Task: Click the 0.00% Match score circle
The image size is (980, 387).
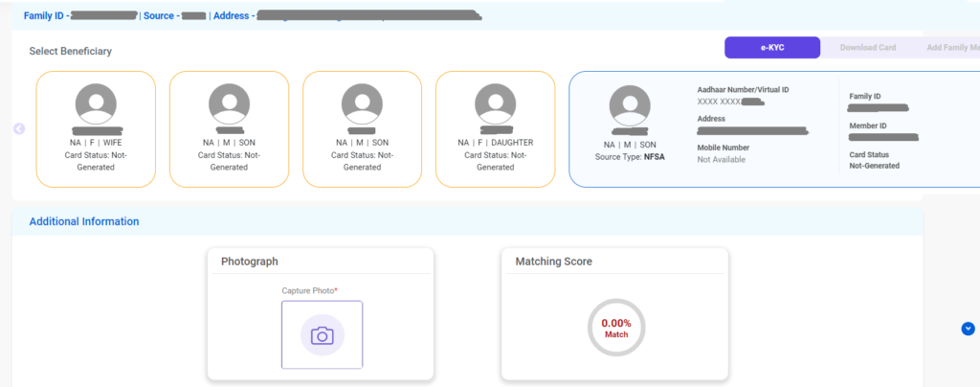Action: coord(615,328)
